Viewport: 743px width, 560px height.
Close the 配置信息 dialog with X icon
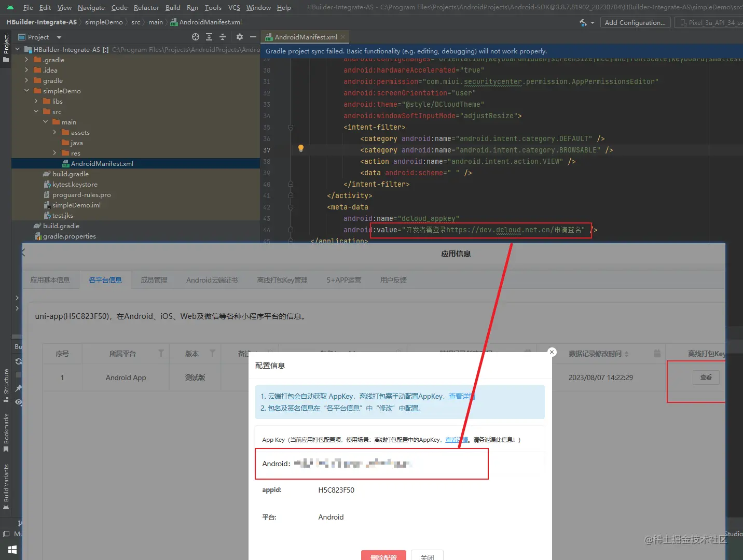tap(552, 352)
